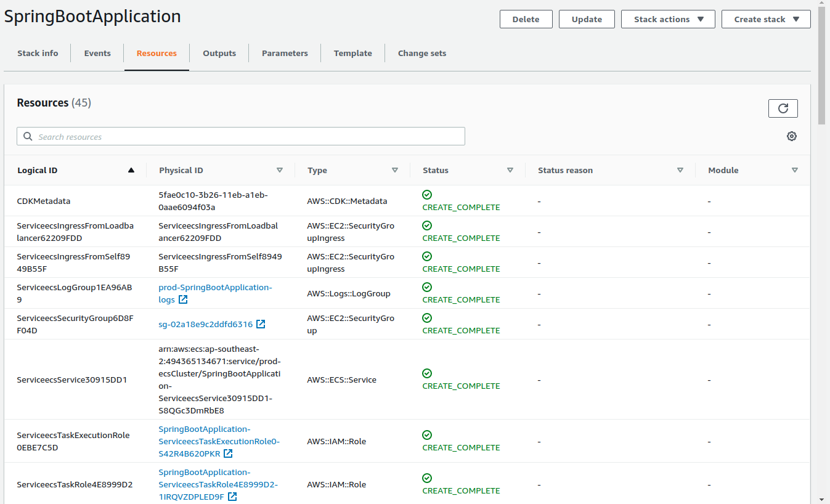The image size is (830, 504).
Task: Click the CDKMetadata physical ID 5fae0c10 value
Action: (x=213, y=201)
